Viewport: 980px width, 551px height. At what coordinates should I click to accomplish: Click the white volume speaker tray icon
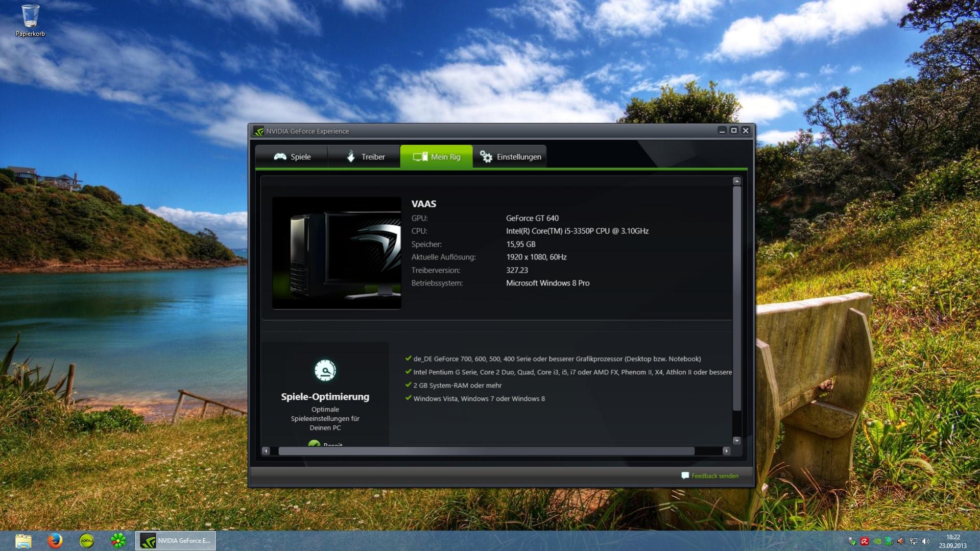[926, 541]
